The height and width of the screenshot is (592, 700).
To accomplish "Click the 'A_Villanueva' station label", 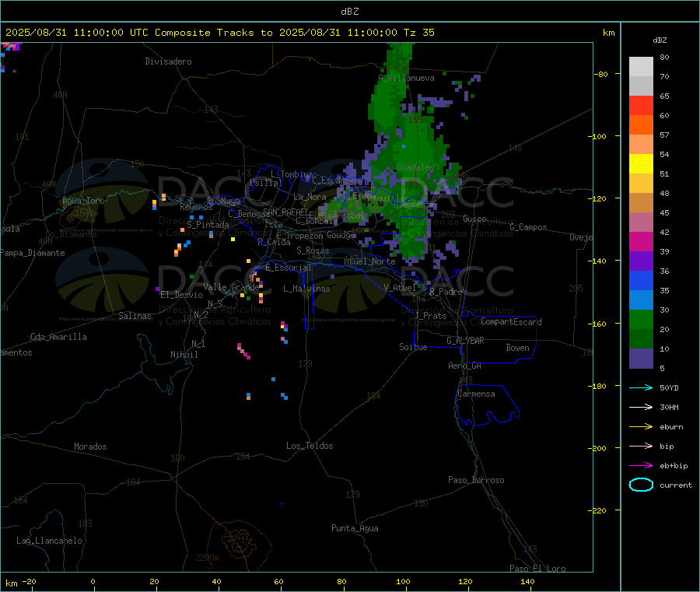I will pyautogui.click(x=406, y=78).
